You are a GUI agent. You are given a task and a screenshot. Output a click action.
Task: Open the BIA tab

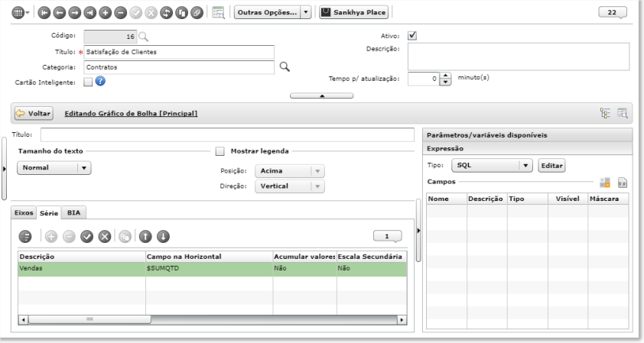(74, 213)
